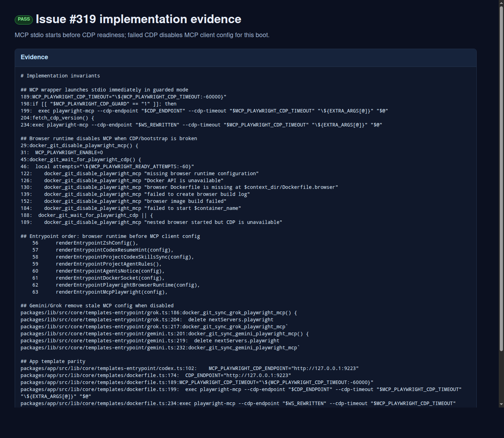Click the 'nested browser started but CDP is unavailable' line
The width and height of the screenshot is (504, 438).
[x=152, y=223]
